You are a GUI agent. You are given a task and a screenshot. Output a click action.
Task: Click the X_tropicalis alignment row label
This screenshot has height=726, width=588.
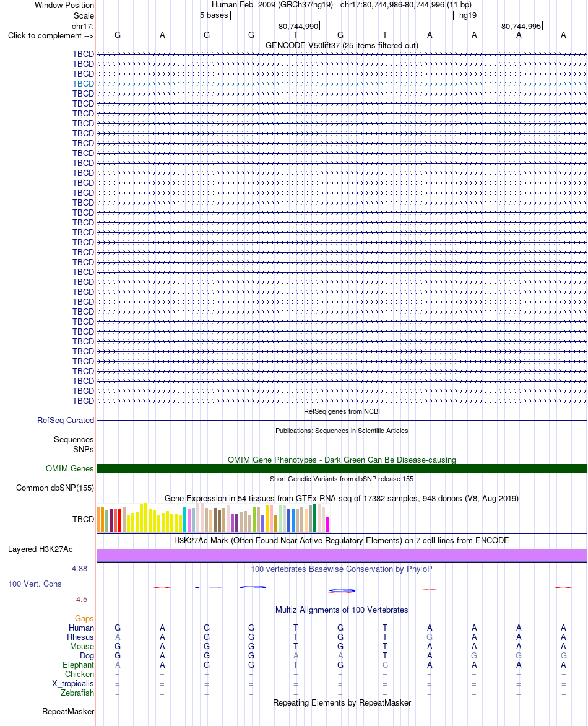click(73, 683)
